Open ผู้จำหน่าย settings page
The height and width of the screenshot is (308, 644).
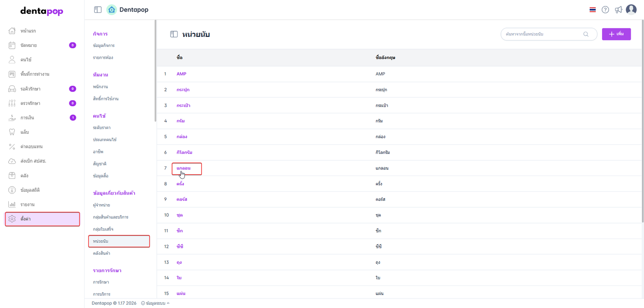[x=101, y=205]
